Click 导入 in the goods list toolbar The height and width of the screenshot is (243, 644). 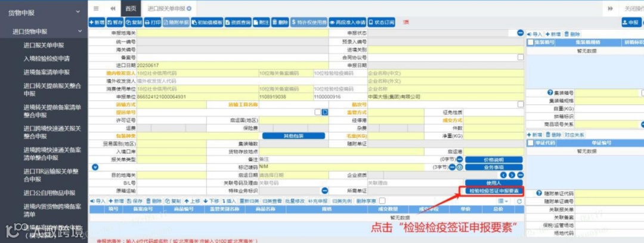coord(98,201)
